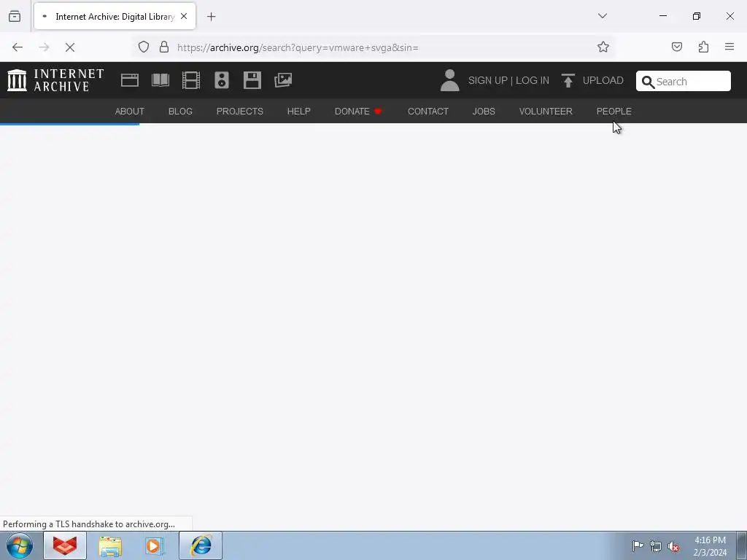Open the Web (Wayback) media icon
This screenshot has height=560, width=747.
coord(130,80)
